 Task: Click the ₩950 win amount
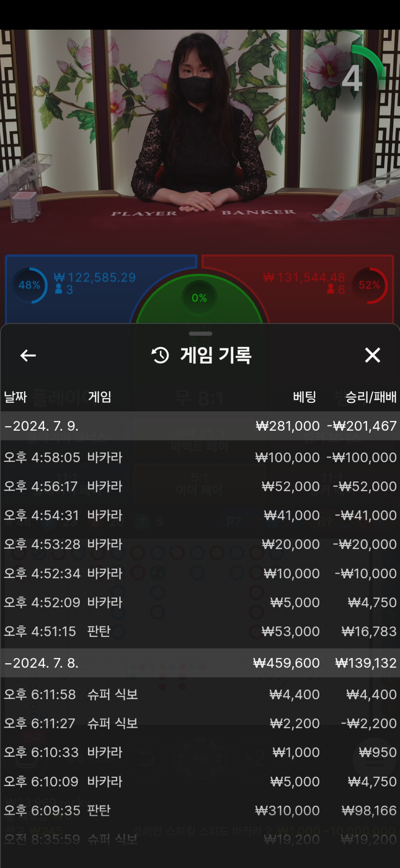(x=377, y=752)
